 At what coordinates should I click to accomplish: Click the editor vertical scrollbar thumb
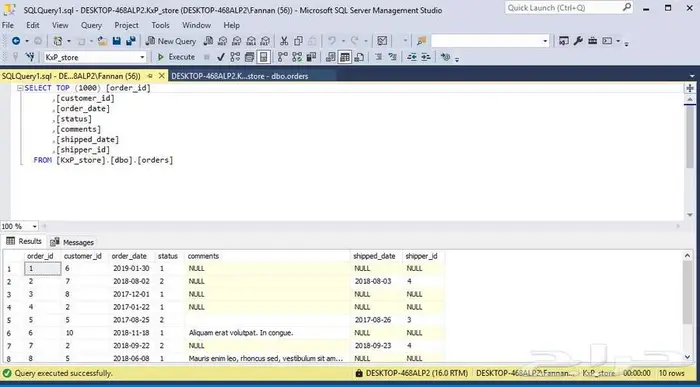point(690,137)
